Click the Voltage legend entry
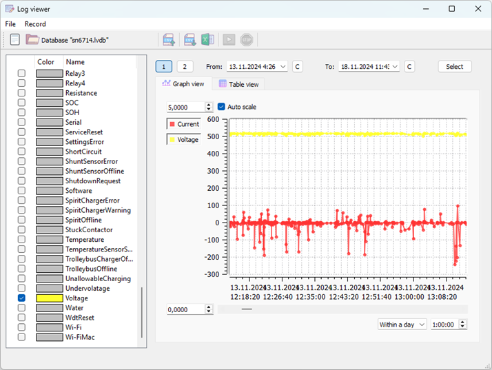This screenshot has width=492, height=370. click(184, 139)
